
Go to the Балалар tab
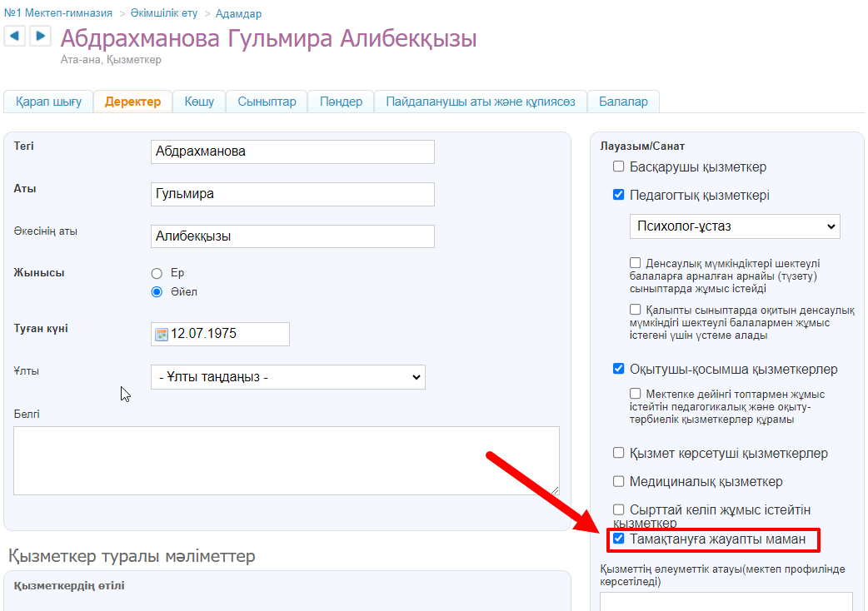point(623,102)
